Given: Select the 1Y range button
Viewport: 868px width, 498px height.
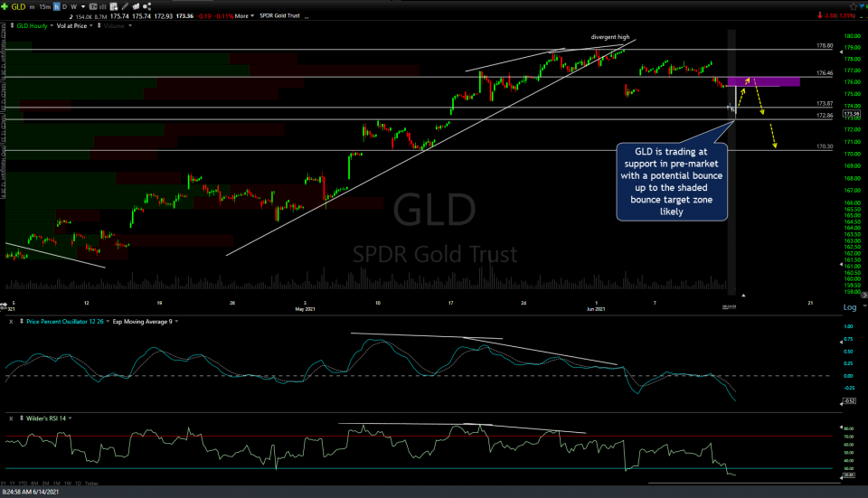Looking at the screenshot, I should [x=12, y=484].
